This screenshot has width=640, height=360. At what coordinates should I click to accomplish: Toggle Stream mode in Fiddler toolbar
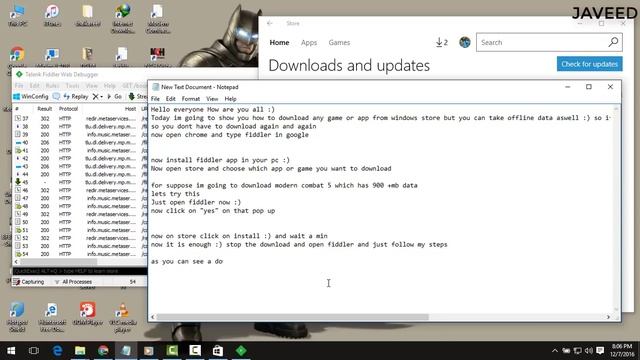click(138, 97)
